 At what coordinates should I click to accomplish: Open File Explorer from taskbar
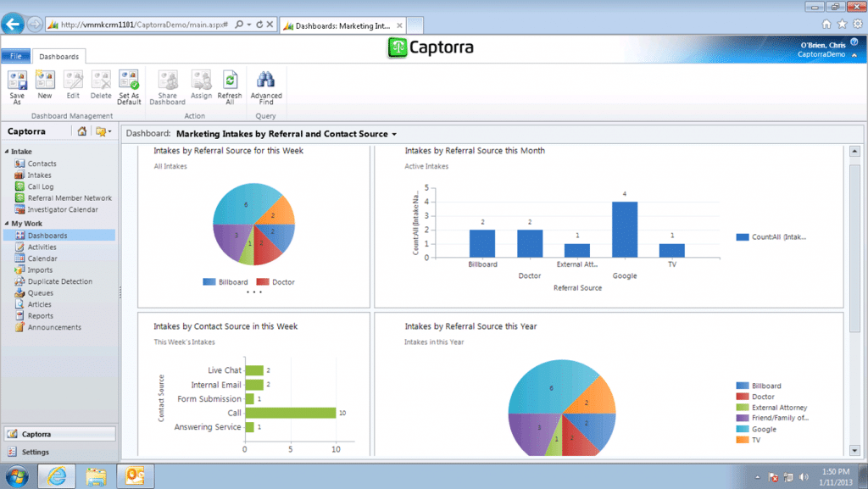pos(96,476)
